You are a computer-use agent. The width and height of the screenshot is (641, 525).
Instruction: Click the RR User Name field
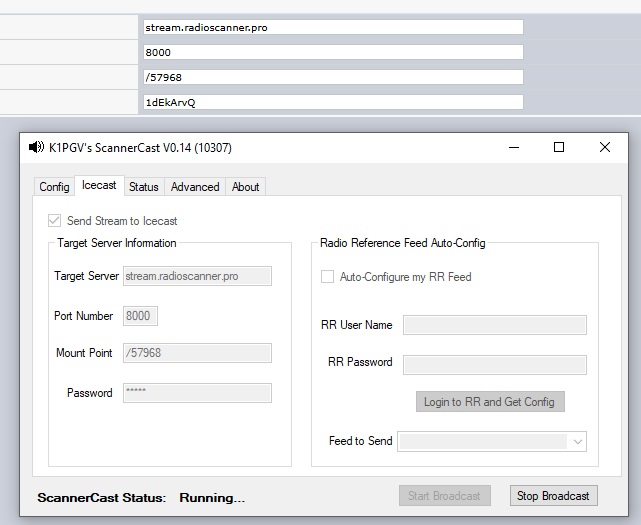(x=495, y=325)
